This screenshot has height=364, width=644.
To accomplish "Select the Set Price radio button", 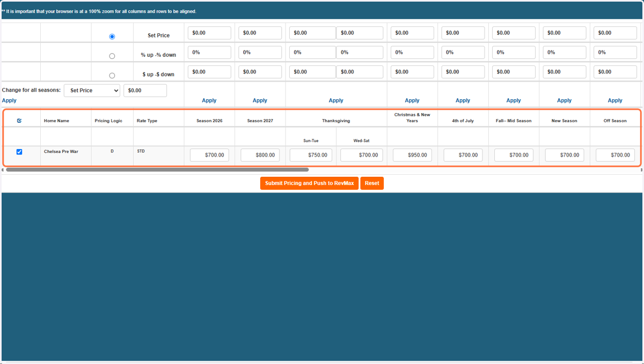I will coord(112,36).
